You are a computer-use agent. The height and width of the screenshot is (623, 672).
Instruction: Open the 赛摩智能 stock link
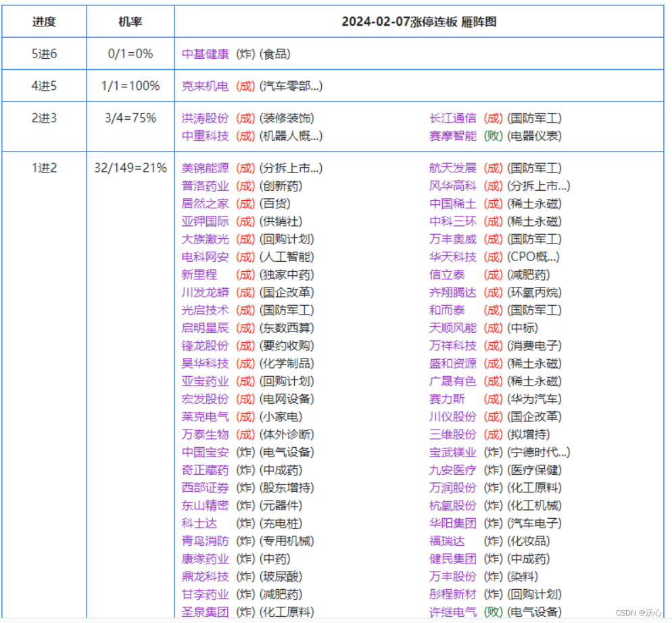453,136
